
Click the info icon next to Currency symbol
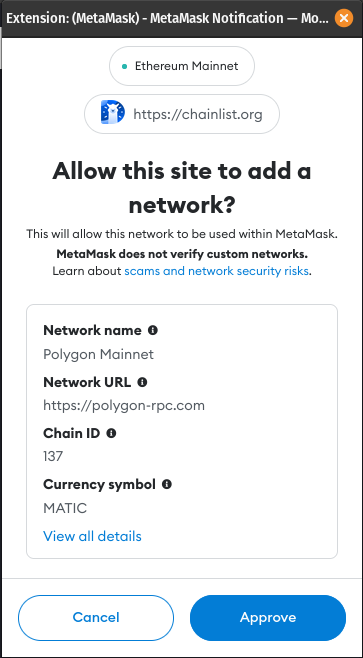tap(167, 484)
